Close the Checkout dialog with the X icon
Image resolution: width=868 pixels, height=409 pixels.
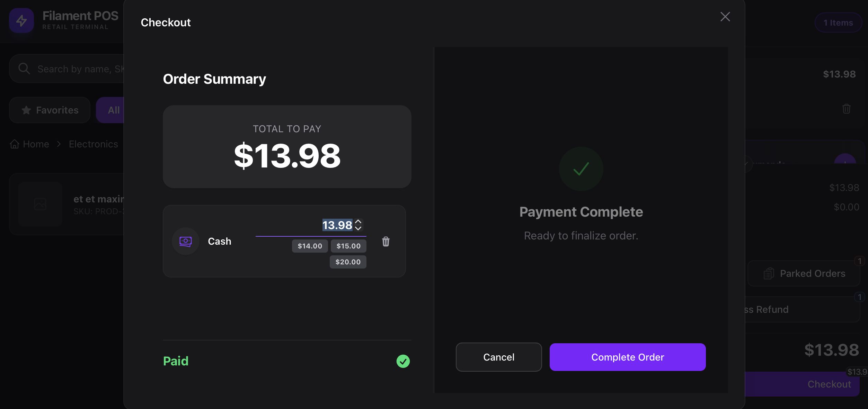pos(725,17)
